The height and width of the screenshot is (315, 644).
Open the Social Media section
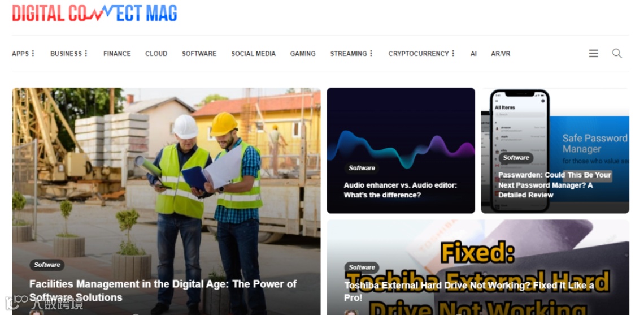(254, 54)
